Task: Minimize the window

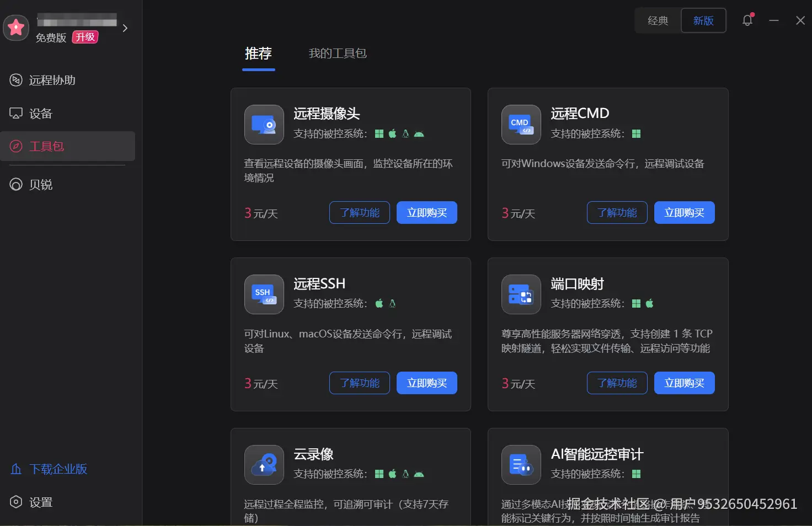Action: 774,20
